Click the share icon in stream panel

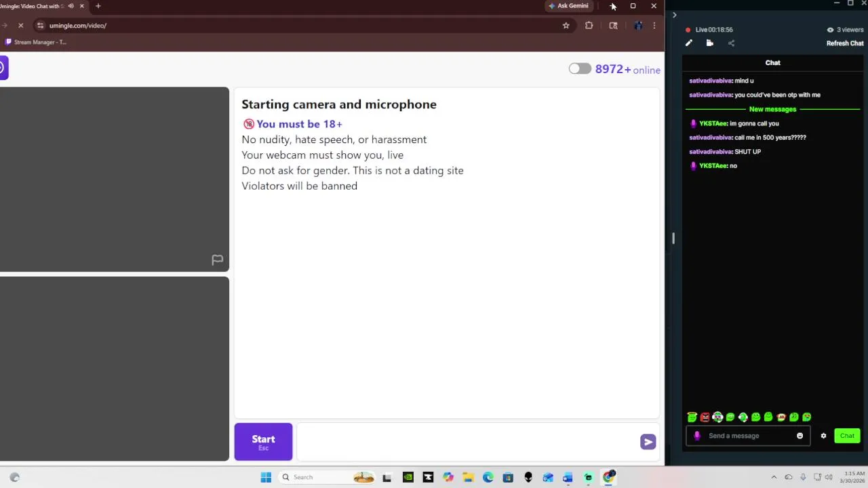pos(731,43)
